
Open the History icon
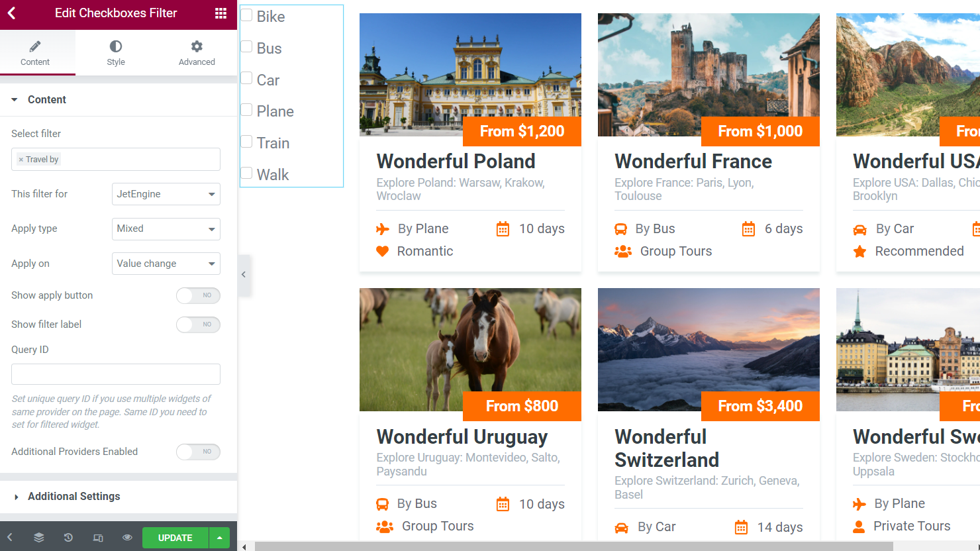pos(68,538)
